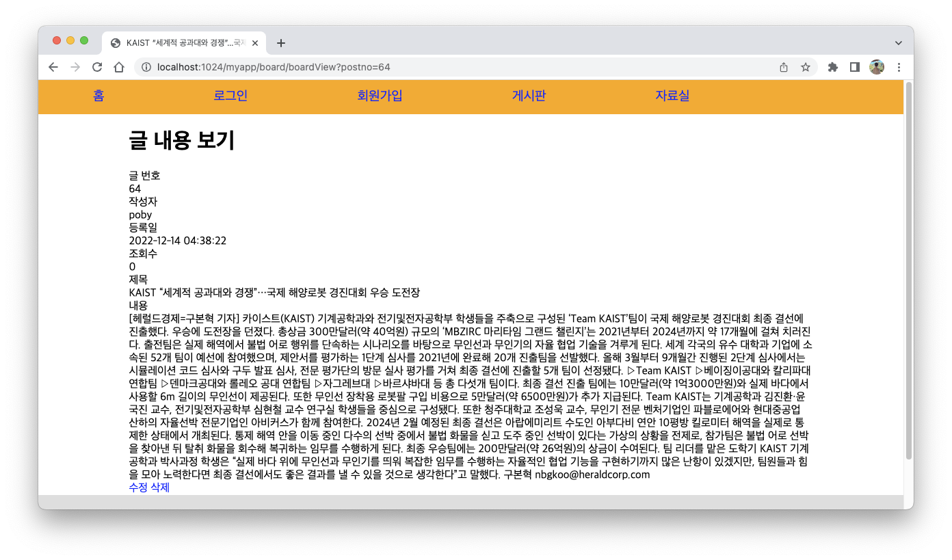
Task: Close the KAIST article tab
Action: (x=255, y=43)
